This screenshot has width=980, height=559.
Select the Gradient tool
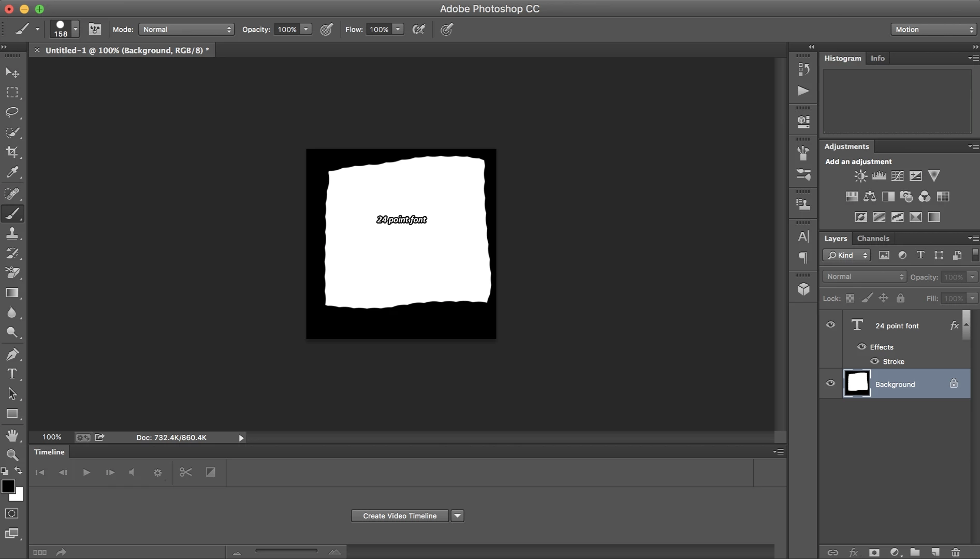coord(12,293)
